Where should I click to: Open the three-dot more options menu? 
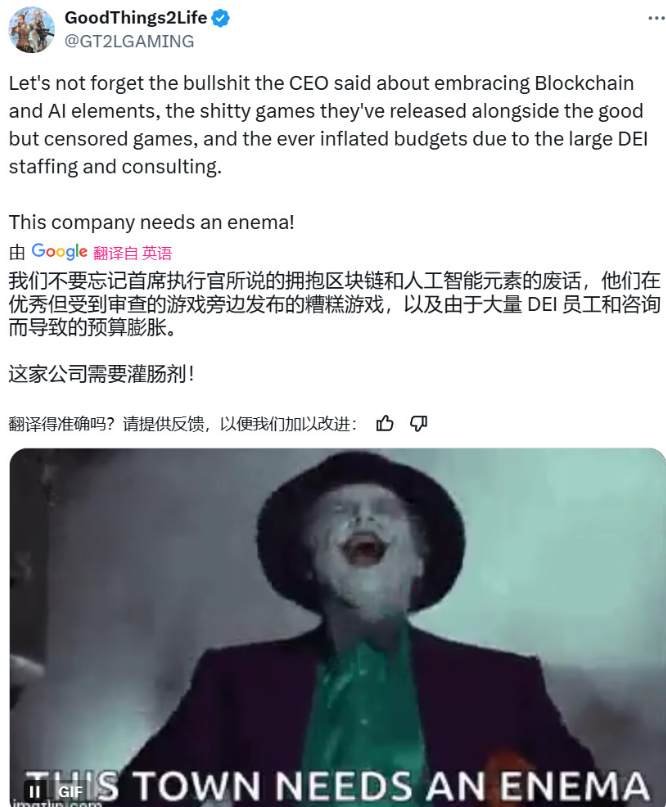[x=656, y=19]
